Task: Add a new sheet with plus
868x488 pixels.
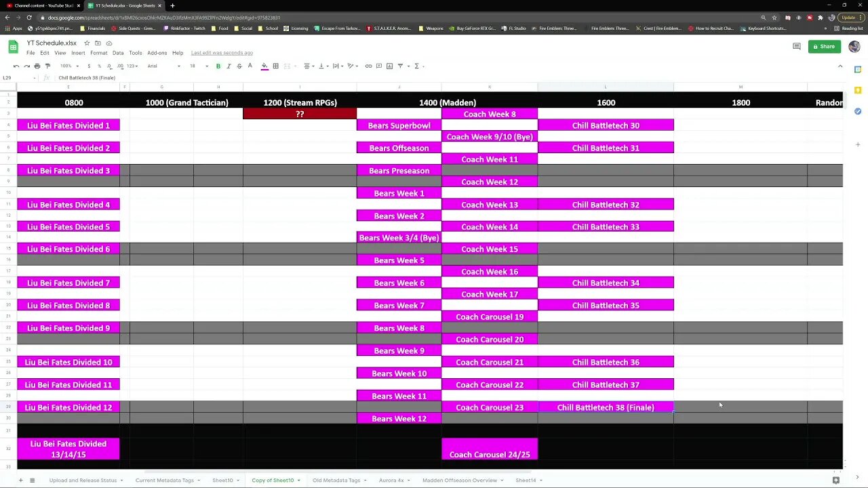Action: pos(20,480)
